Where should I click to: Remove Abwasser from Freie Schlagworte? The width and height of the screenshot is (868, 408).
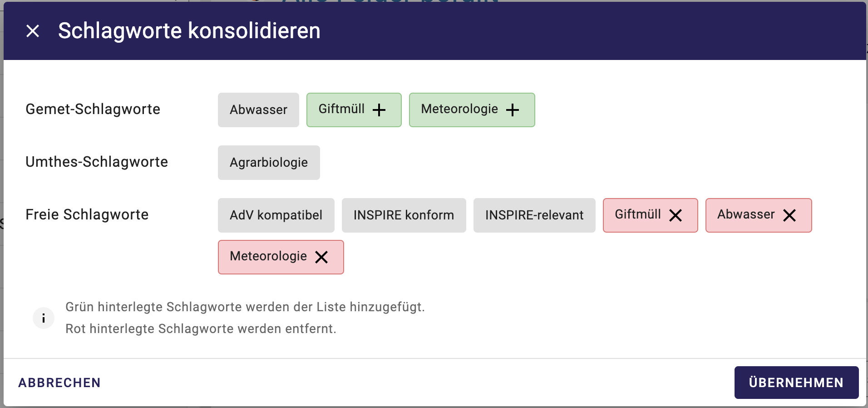[789, 215]
